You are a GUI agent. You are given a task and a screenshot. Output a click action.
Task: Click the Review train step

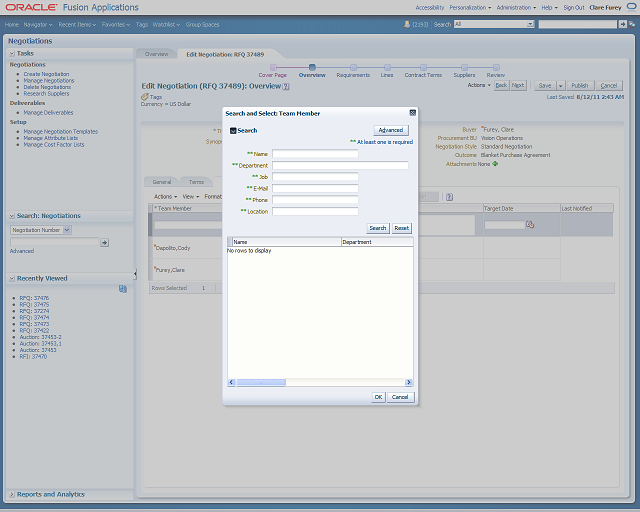pos(496,71)
